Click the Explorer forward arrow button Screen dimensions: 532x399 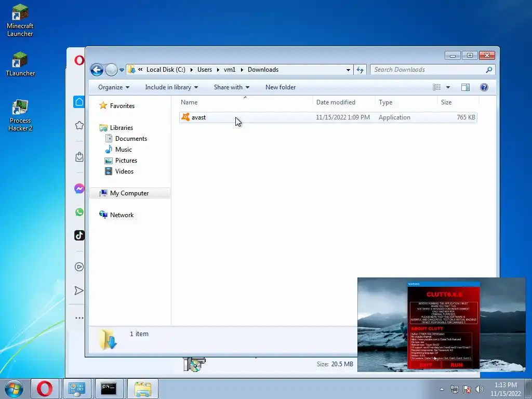111,70
